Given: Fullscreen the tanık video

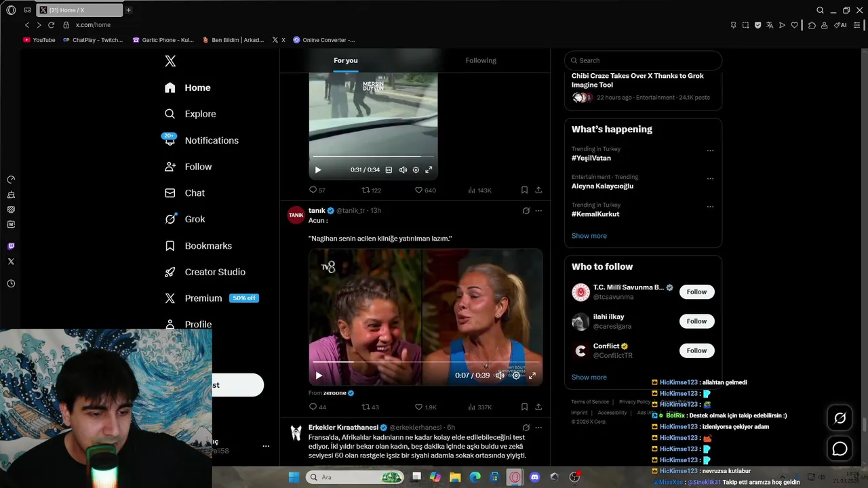Looking at the screenshot, I should [x=532, y=375].
